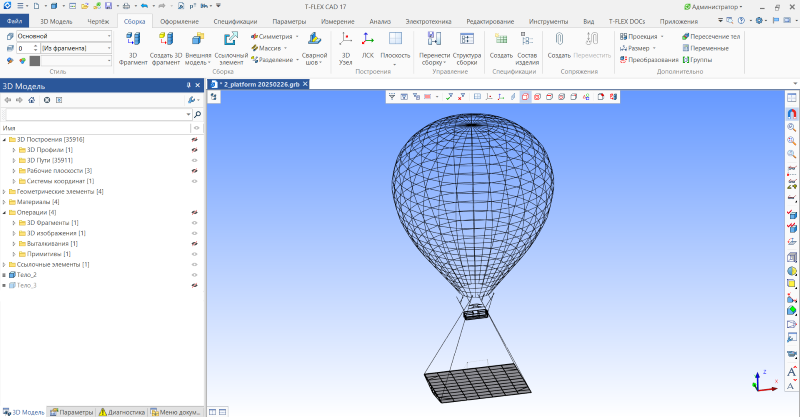Viewport: 800px width, 417px height.
Task: Open the Файл menu
Action: pyautogui.click(x=15, y=20)
